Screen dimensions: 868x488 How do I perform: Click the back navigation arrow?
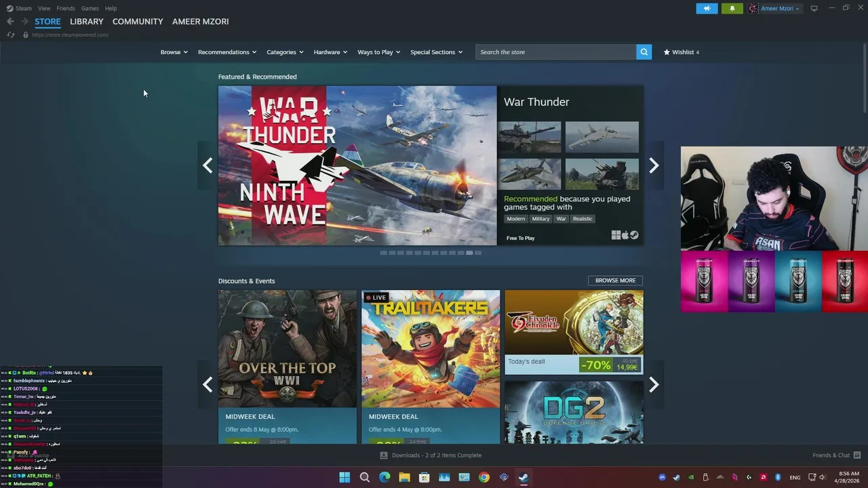[x=10, y=22]
